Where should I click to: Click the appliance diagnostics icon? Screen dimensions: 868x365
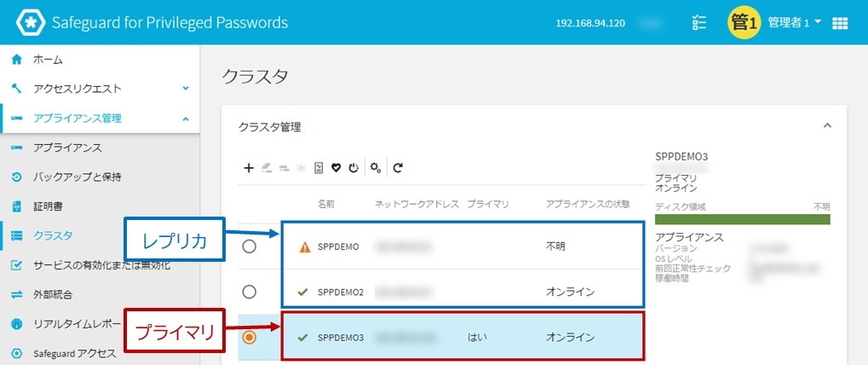(x=319, y=168)
